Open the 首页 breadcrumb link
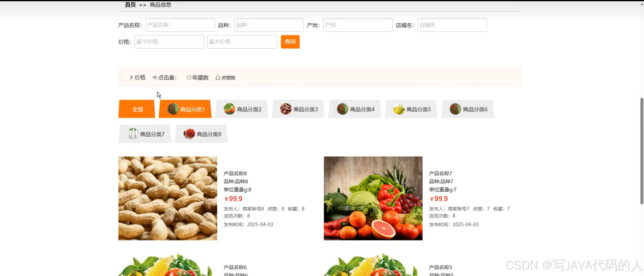The image size is (644, 276). coord(130,5)
